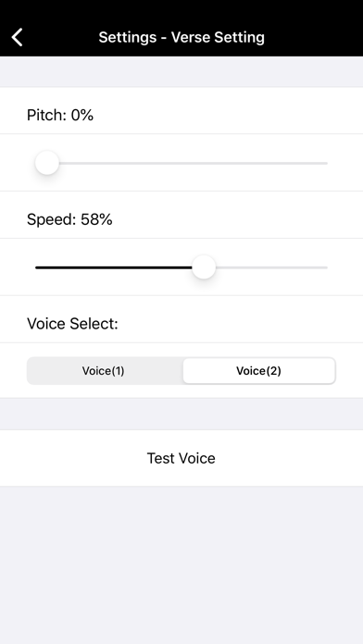
Task: Select the Voice(2) segment
Action: click(x=259, y=371)
